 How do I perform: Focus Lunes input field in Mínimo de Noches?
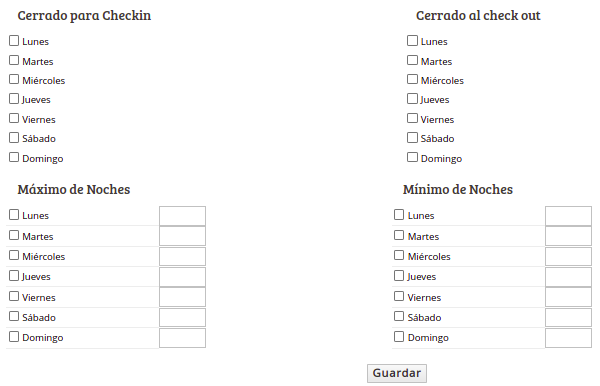tap(568, 216)
